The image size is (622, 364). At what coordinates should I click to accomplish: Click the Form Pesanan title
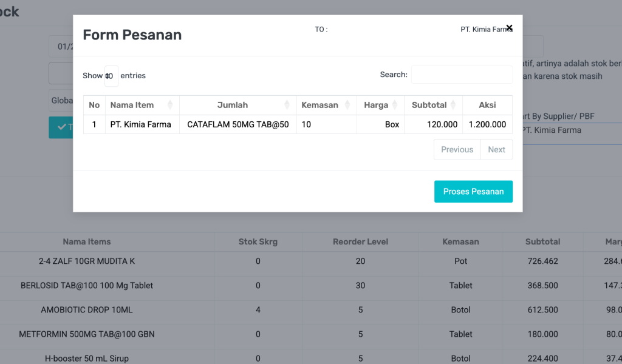point(132,35)
